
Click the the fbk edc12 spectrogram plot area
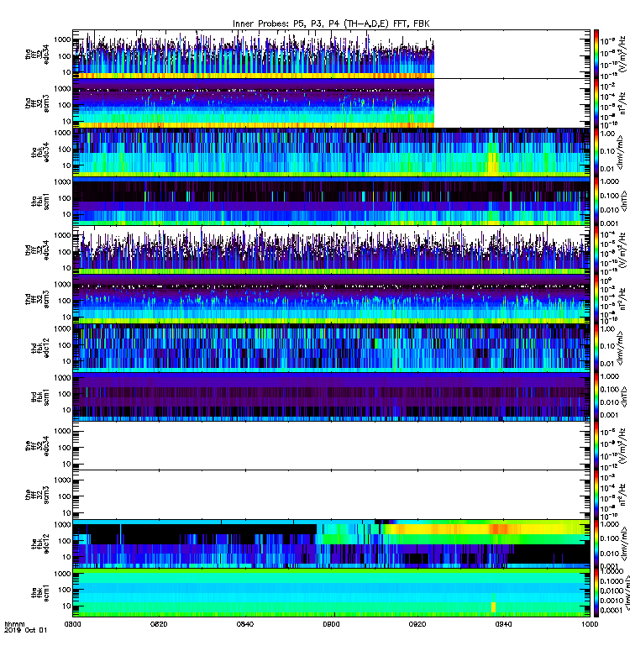tap(331, 543)
